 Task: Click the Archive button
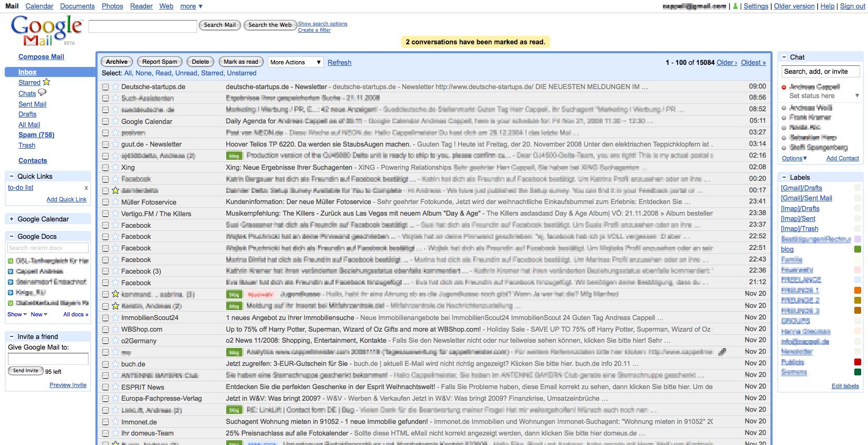click(117, 62)
